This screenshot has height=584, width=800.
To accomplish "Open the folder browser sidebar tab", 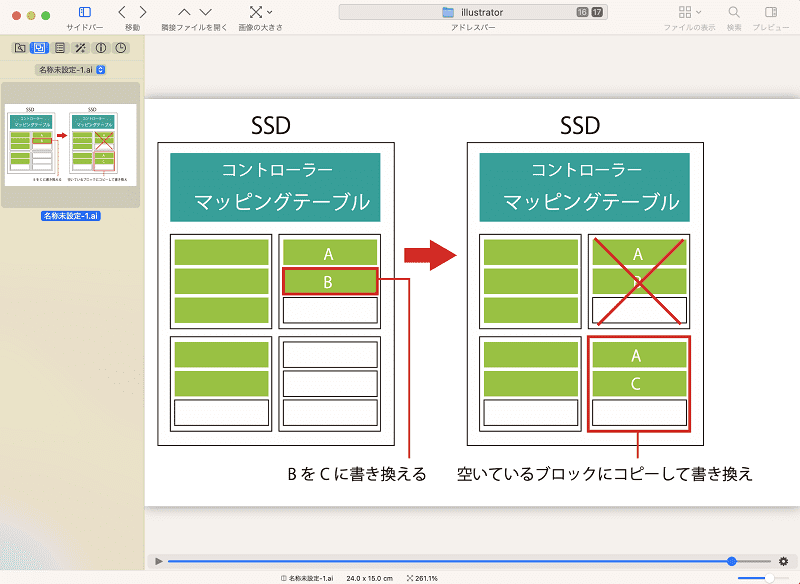I will pos(20,48).
